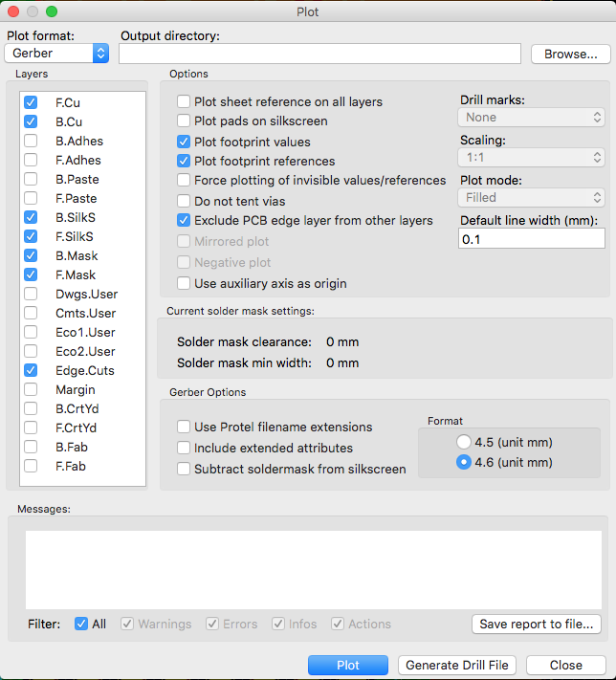616x680 pixels.
Task: Select the 4.5 (unit mm) format radio
Action: [x=464, y=442]
